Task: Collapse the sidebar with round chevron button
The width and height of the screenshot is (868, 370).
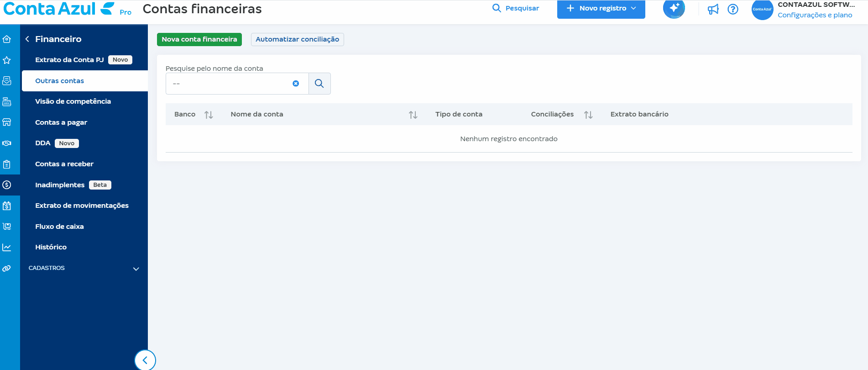Action: [x=145, y=360]
